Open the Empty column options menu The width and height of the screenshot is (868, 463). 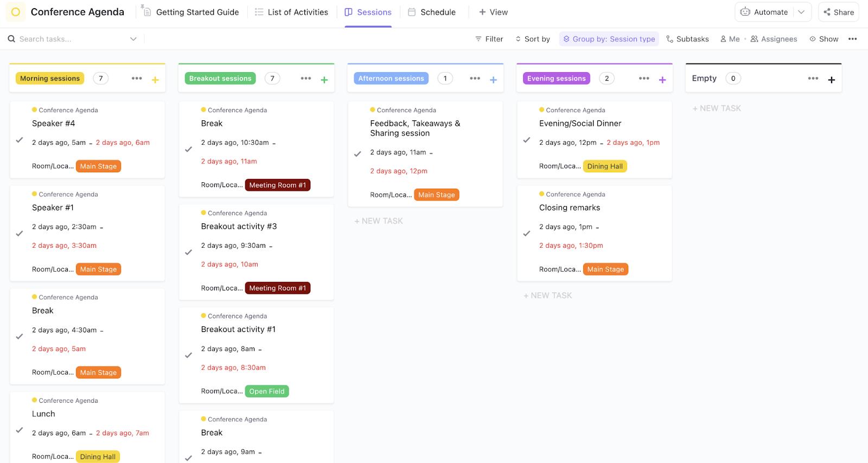(x=813, y=79)
